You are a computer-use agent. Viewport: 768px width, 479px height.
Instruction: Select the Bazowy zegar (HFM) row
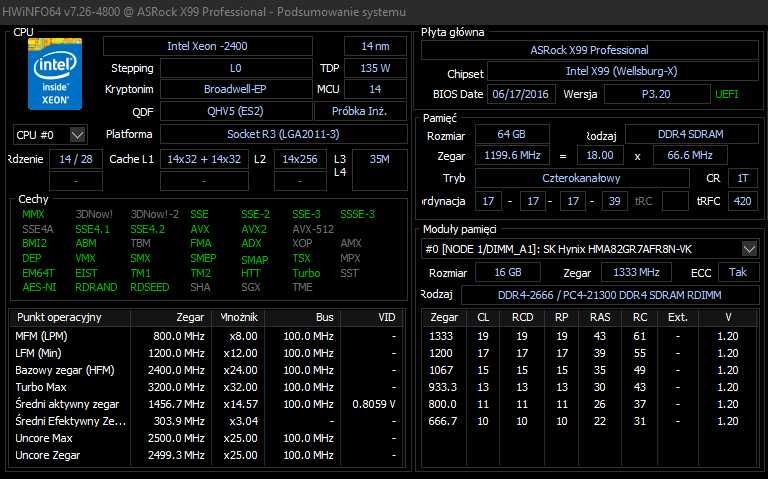206,370
